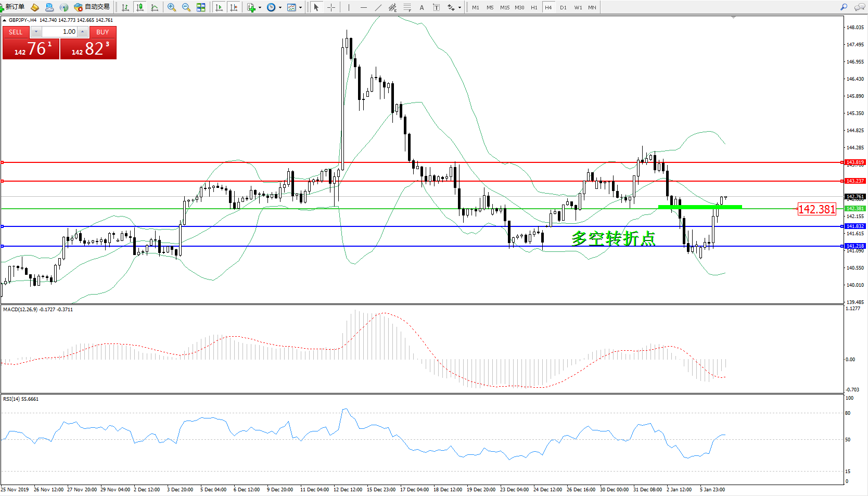This screenshot has width=868, height=496.
Task: Switch to the D1 timeframe
Action: click(x=563, y=7)
